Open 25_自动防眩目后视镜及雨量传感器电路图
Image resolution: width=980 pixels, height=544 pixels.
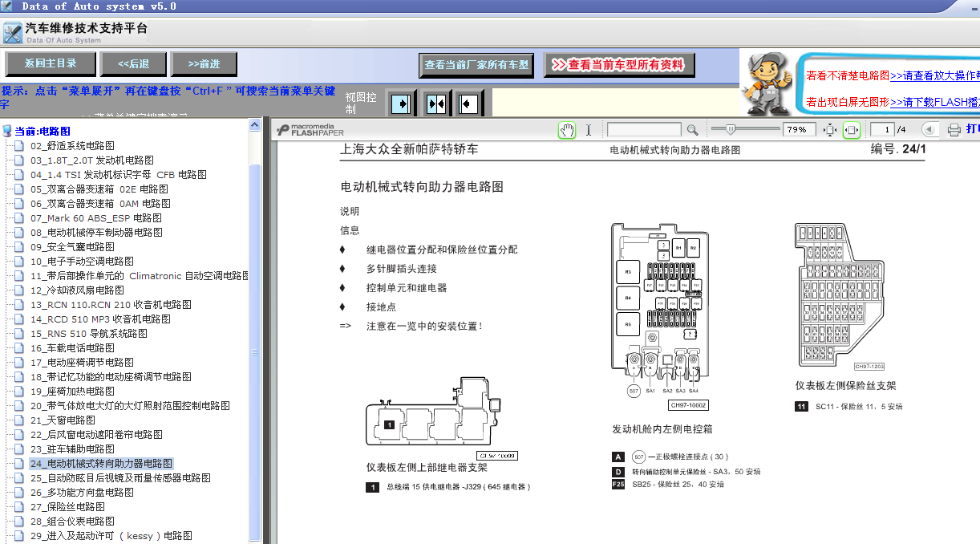[120, 477]
